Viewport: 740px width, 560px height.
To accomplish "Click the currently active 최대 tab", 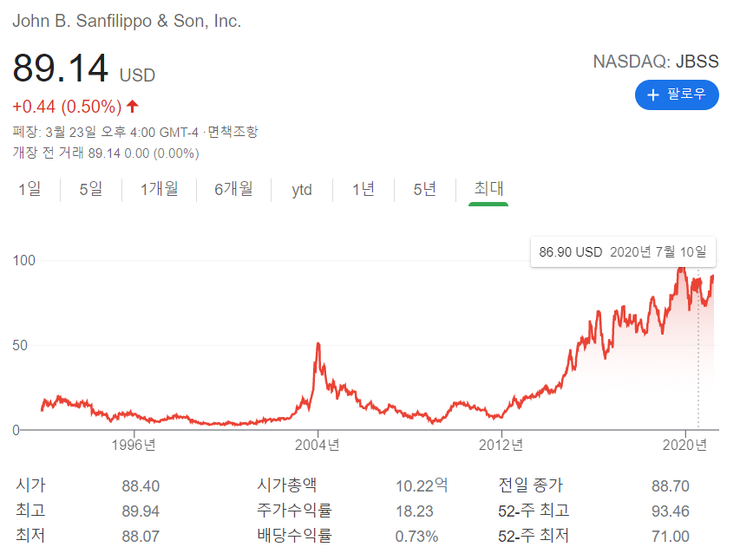I will tap(487, 189).
